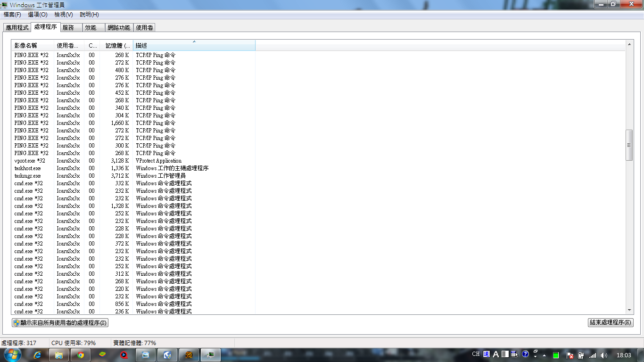Click the CH input language indicator
The height and width of the screenshot is (362, 644).
(476, 354)
